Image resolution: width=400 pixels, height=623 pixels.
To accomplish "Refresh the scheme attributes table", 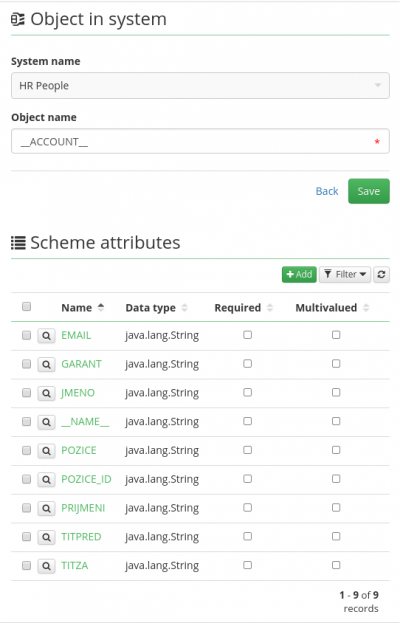I will coord(381,275).
